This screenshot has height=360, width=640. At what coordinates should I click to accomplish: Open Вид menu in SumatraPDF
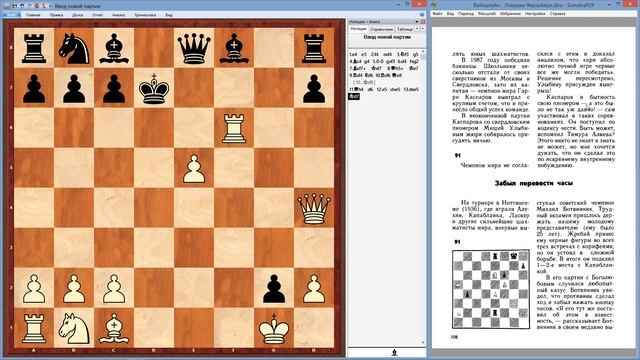(x=450, y=13)
